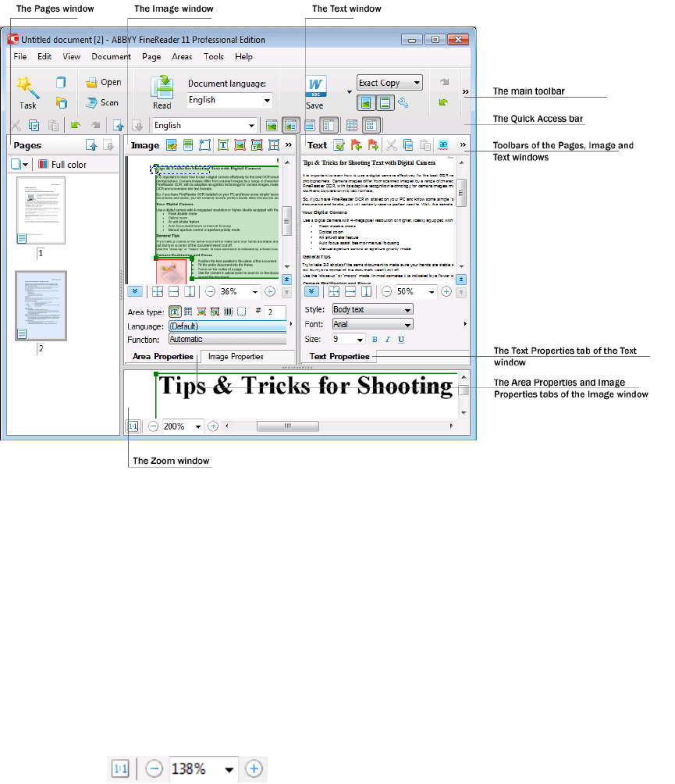Select page 1 thumbnail

(x=41, y=211)
